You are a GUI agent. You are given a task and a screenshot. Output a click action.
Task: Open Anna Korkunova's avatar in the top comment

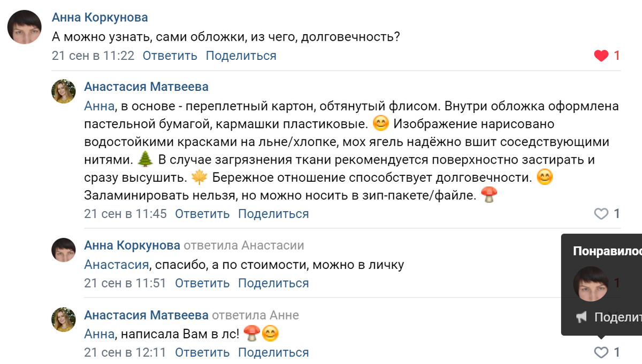click(x=24, y=27)
